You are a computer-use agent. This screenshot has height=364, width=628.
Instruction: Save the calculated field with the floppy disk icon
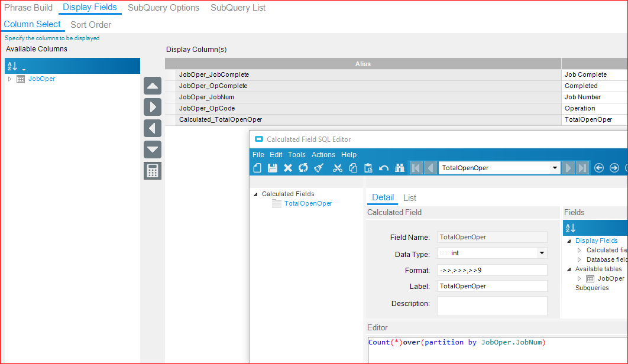point(273,168)
